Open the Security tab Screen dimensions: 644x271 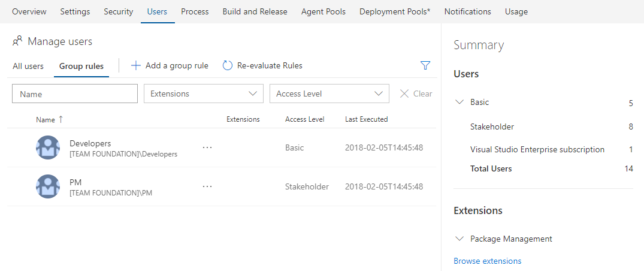(118, 11)
